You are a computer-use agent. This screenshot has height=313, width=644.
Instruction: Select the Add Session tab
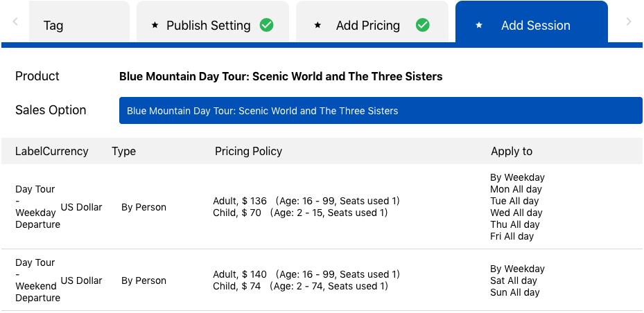[535, 26]
